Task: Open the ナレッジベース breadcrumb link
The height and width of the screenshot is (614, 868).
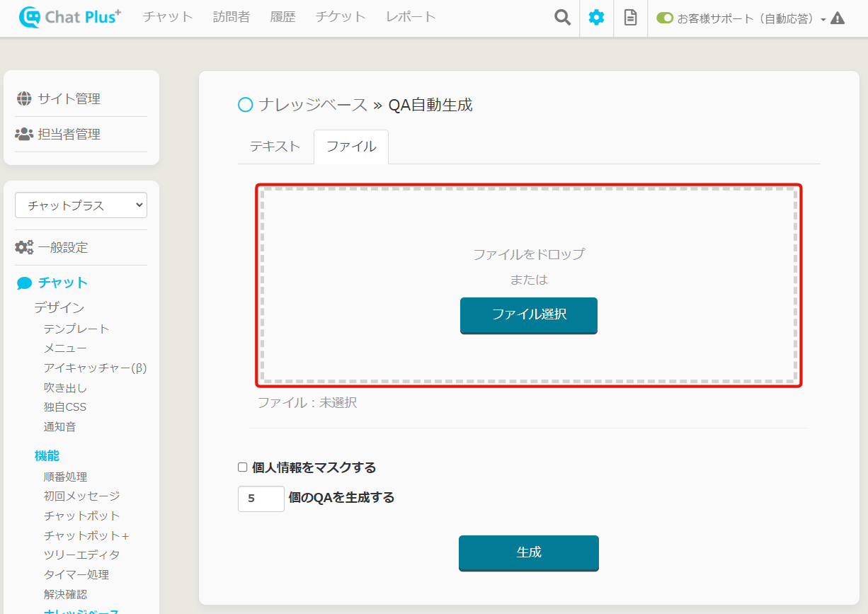Action: tap(312, 105)
